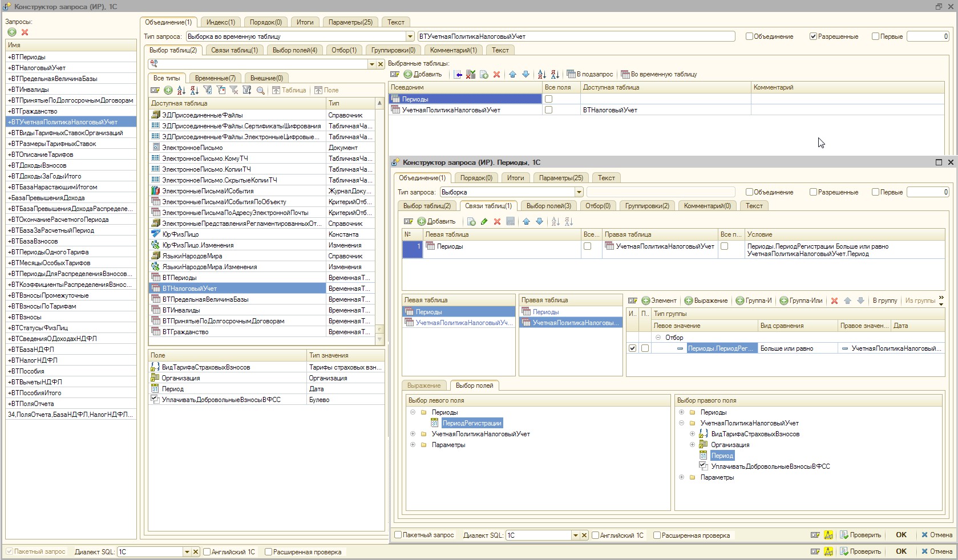Move table link up in Периоды window

point(526,221)
